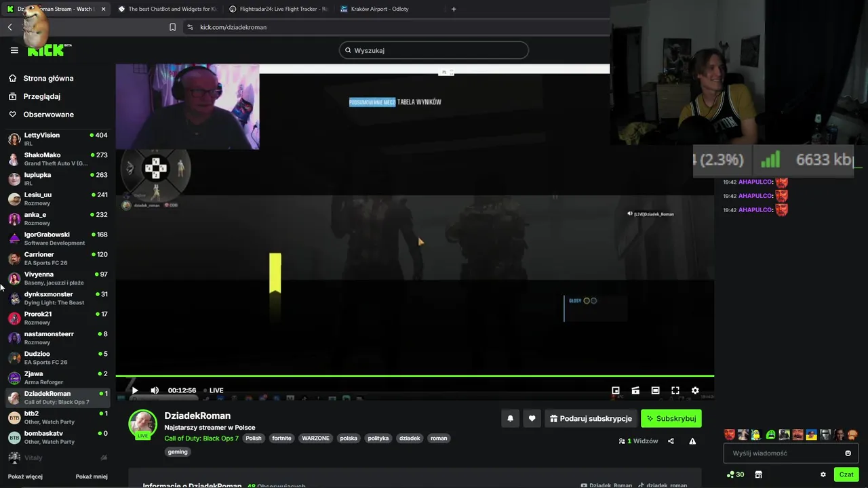Image resolution: width=868 pixels, height=488 pixels.
Task: Open IgorGrabowski channel in sidebar
Action: 58,239
